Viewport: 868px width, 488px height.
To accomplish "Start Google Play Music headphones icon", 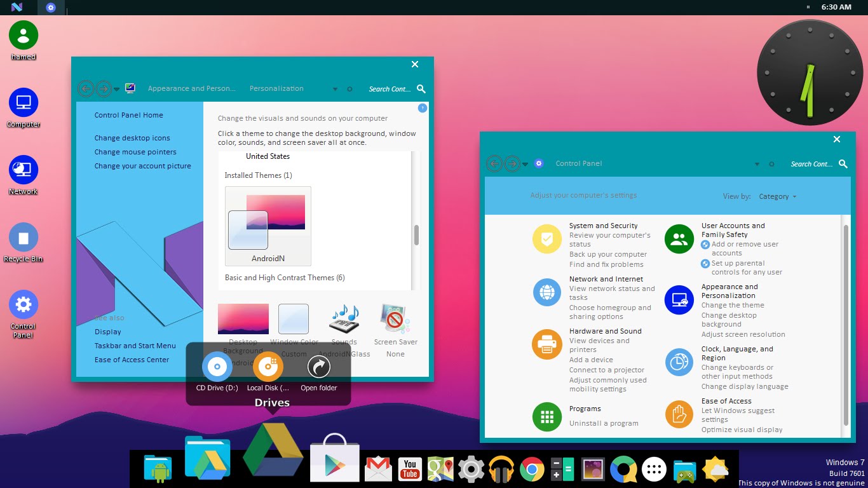I will click(x=501, y=469).
